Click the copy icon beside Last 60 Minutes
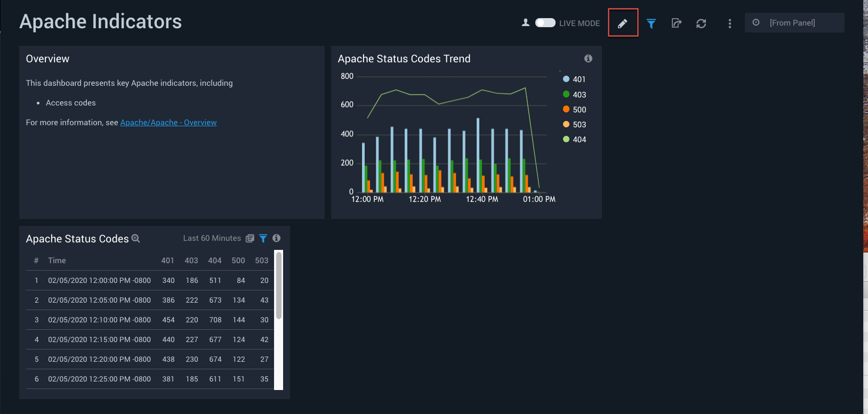This screenshot has width=868, height=414. tap(250, 239)
